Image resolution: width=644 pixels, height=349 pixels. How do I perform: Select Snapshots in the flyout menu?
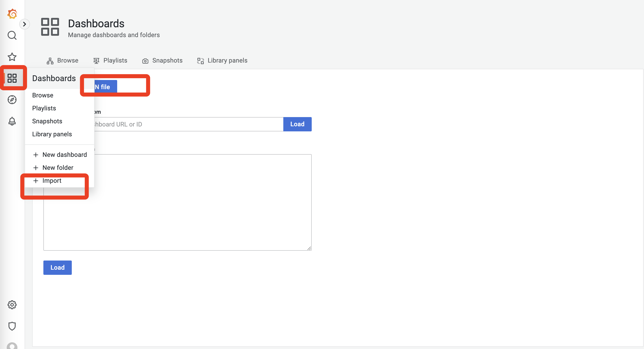47,121
